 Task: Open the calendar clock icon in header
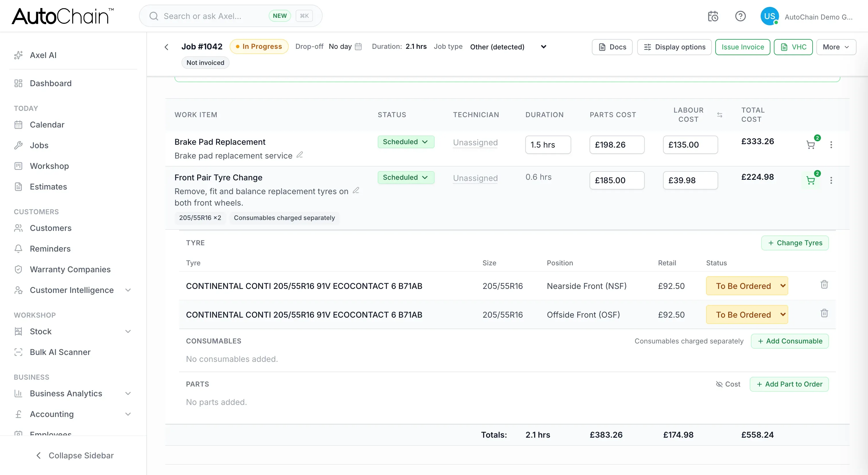pyautogui.click(x=713, y=16)
